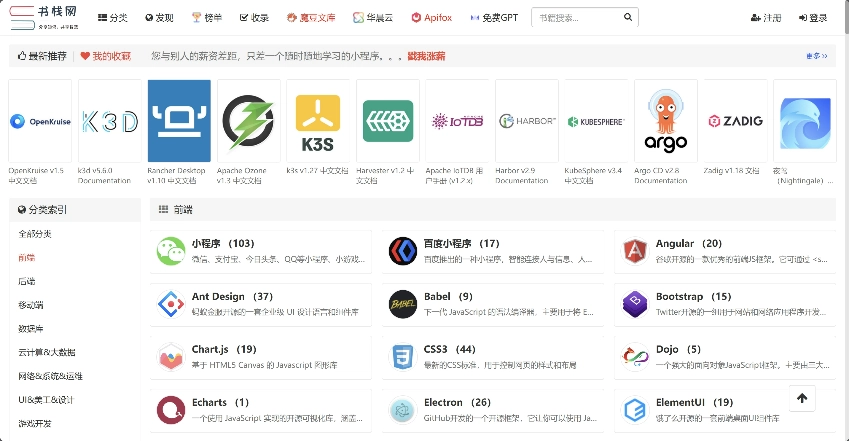This screenshot has width=850, height=441.
Task: Open the Angular (20) category title
Action: 688,244
